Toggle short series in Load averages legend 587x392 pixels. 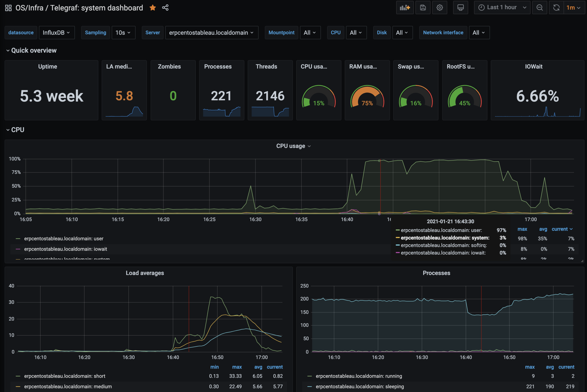click(x=65, y=376)
